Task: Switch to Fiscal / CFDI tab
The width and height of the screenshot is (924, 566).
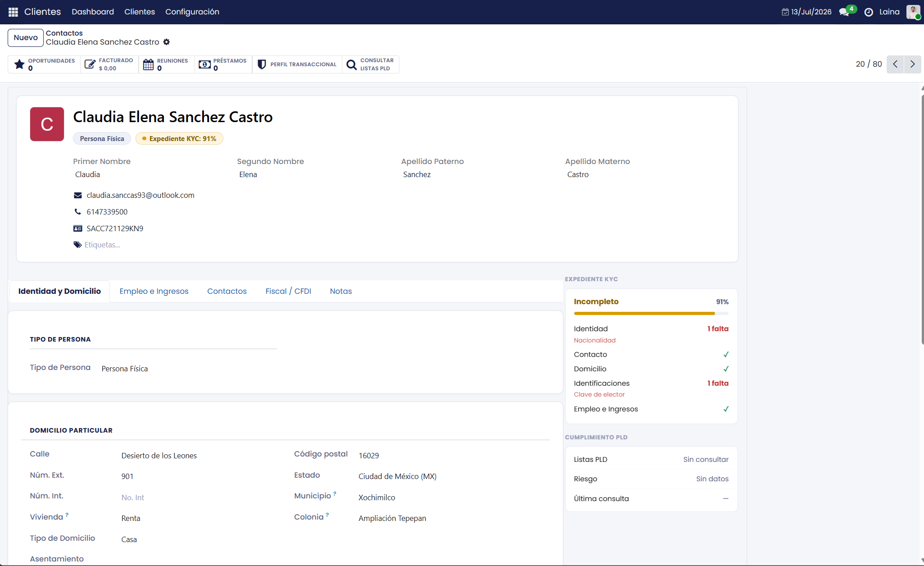Action: coord(288,291)
